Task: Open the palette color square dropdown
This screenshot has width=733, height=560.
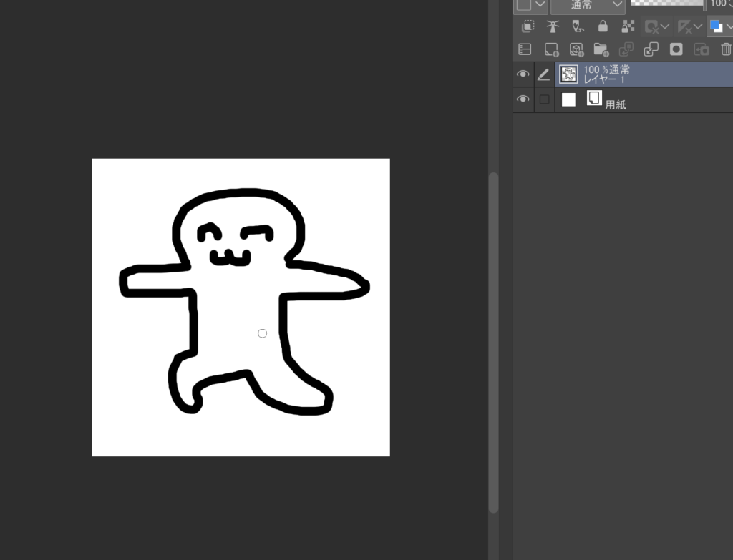Action: (530, 5)
